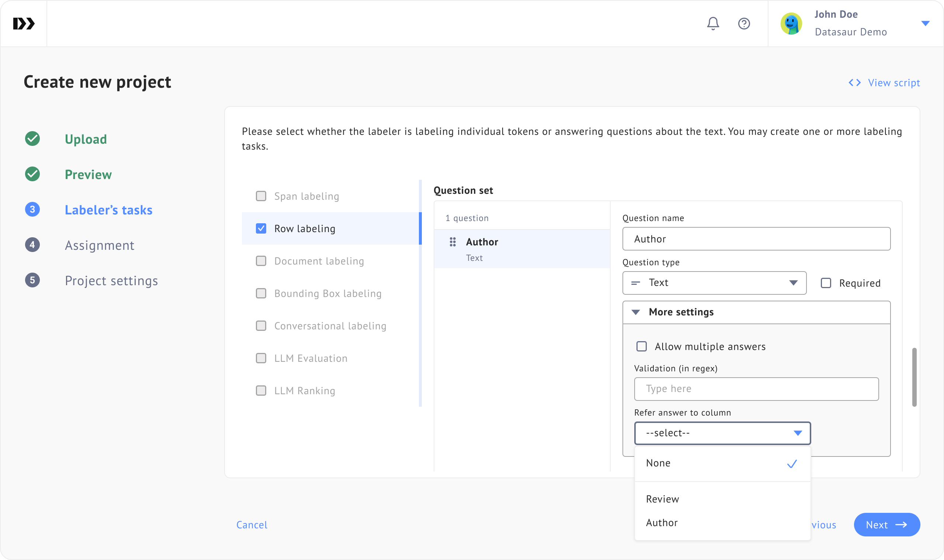Click the step 4 Assignment circle

pos(32,245)
